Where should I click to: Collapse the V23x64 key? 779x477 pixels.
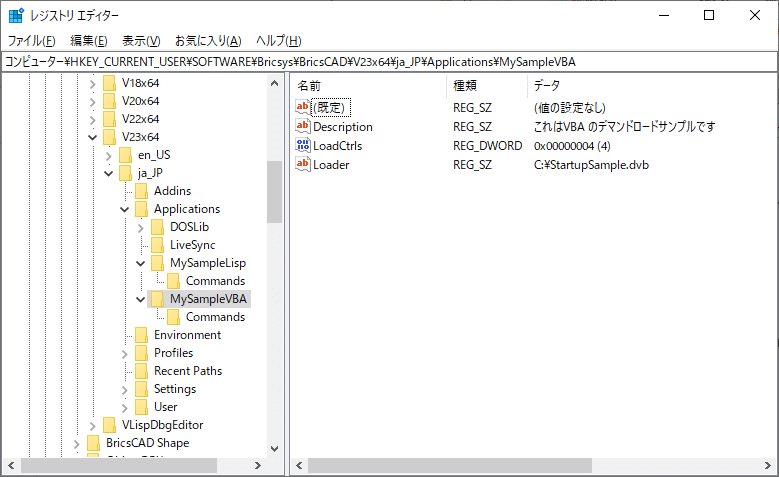92,137
